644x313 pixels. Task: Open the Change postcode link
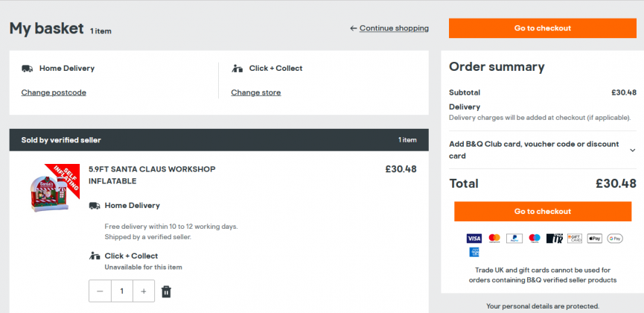pos(54,92)
